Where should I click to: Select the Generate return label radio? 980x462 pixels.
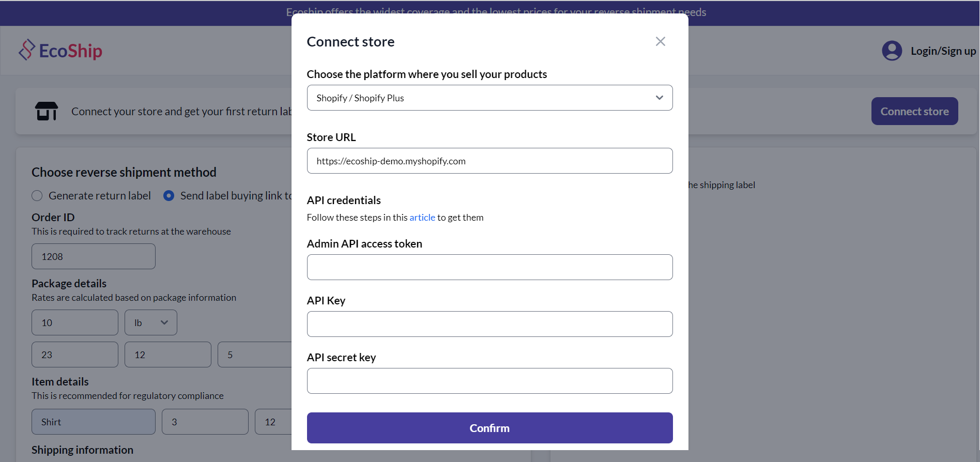point(37,196)
